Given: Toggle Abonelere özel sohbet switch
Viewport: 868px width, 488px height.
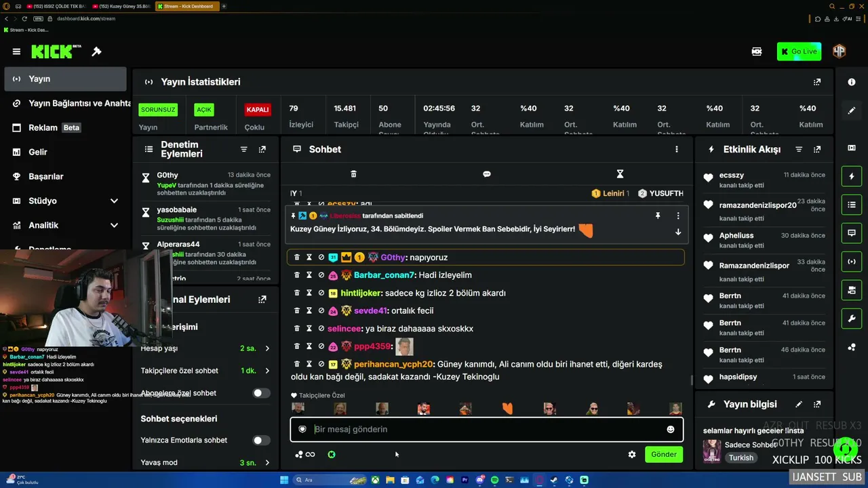Looking at the screenshot, I should click(260, 393).
